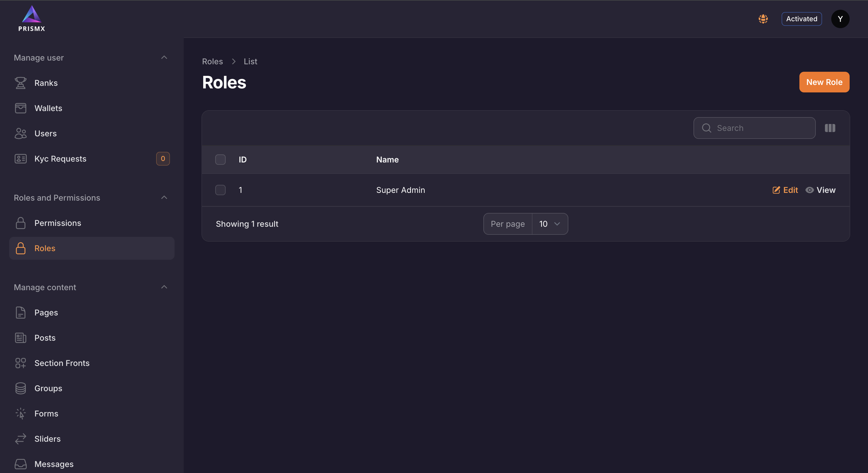This screenshot has height=473, width=868.
Task: Toggle table columns icon
Action: click(830, 128)
